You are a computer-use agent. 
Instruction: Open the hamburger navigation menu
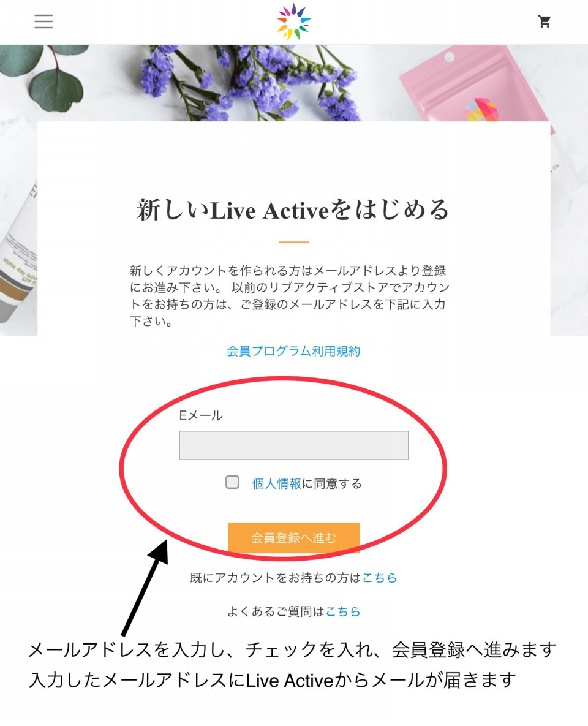pyautogui.click(x=43, y=21)
